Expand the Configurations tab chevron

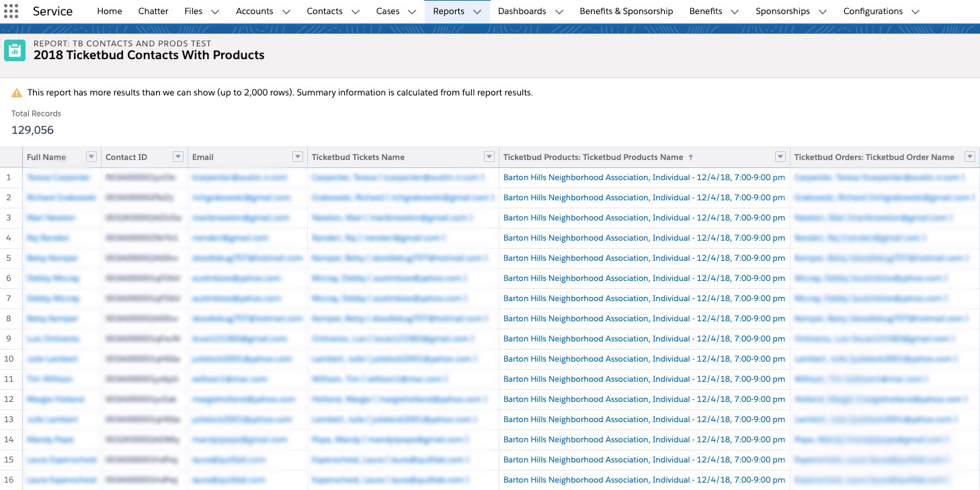(915, 11)
